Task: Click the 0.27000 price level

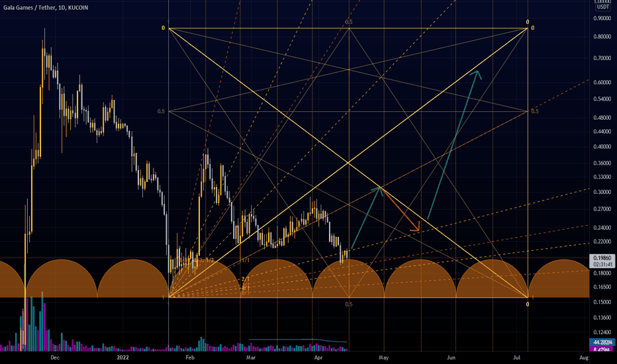Action: [x=602, y=209]
